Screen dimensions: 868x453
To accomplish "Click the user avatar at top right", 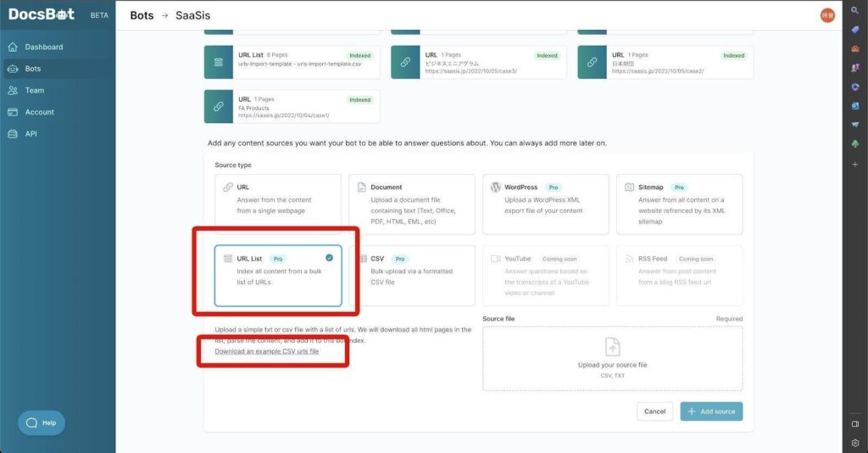I will pos(827,15).
